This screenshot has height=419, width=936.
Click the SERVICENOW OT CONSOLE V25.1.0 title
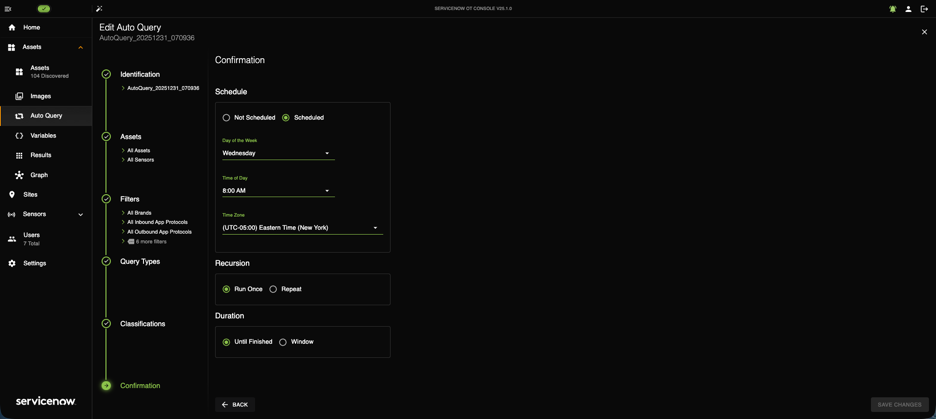[473, 9]
